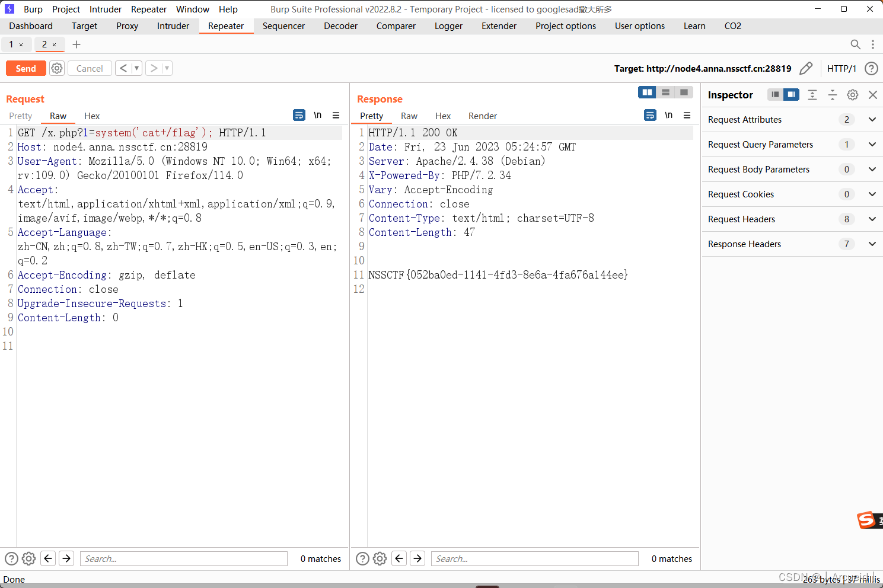Open the three-dot tab options menu
883x588 pixels.
[x=873, y=44]
